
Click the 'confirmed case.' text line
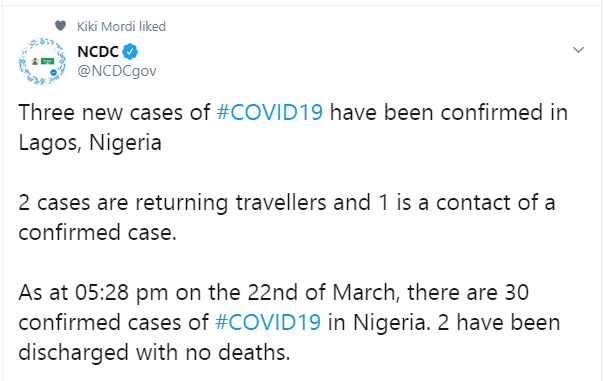tap(97, 233)
